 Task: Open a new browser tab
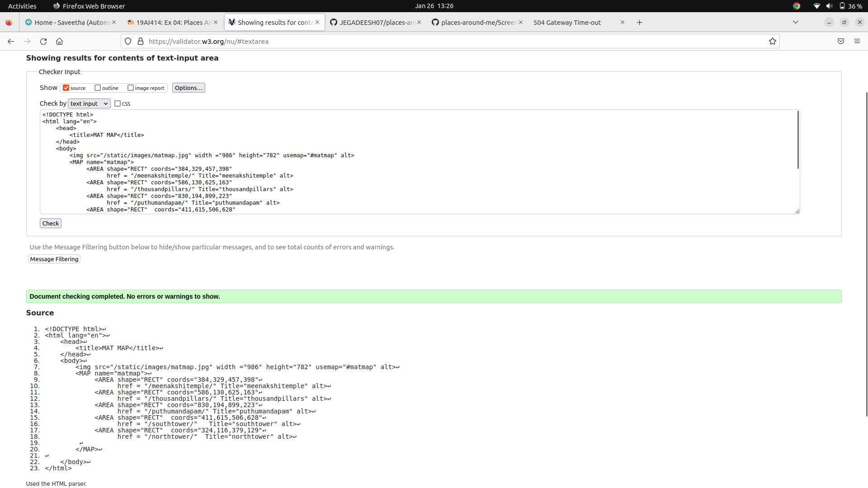pyautogui.click(x=639, y=22)
